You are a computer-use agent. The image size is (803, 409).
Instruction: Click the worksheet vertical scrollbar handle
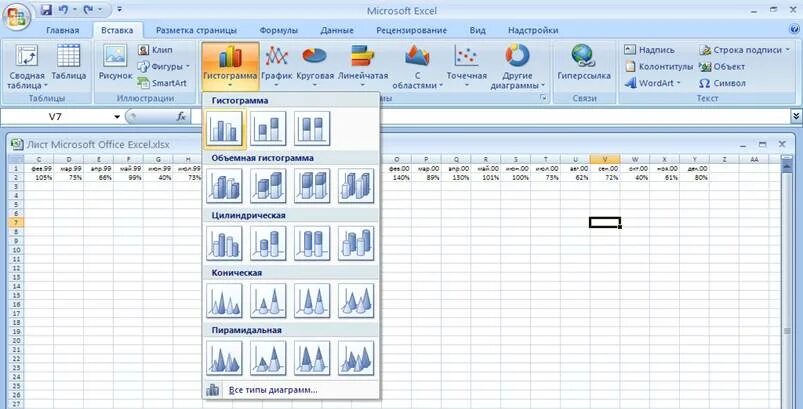(x=787, y=331)
